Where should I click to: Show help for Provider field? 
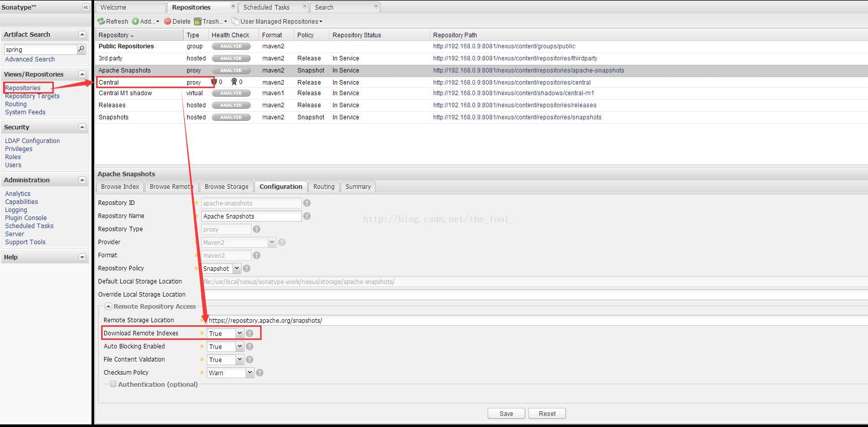(x=282, y=242)
